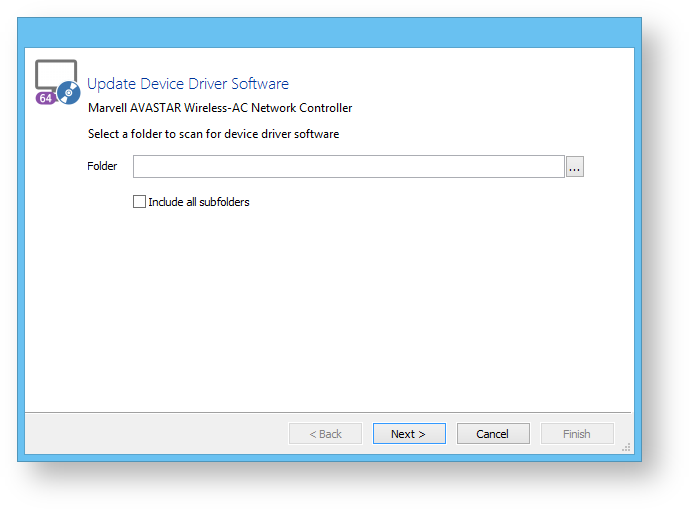
Task: Click the 'Include all subfolders' label text
Action: coord(198,202)
